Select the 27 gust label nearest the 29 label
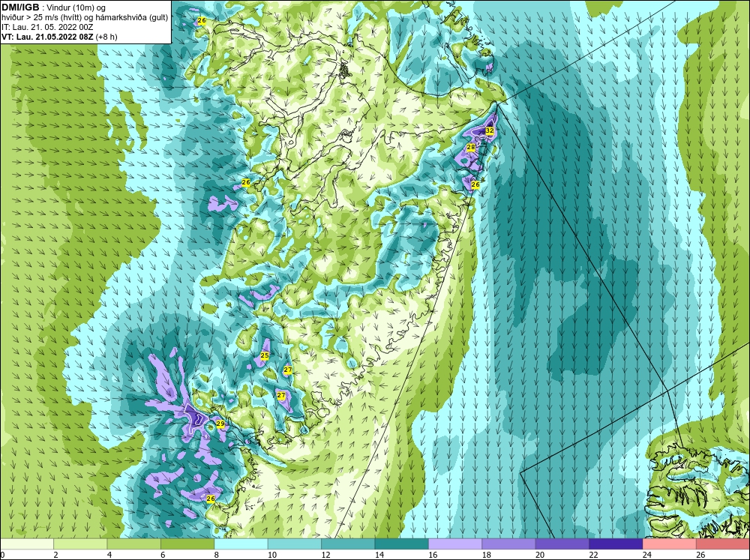The height and width of the screenshot is (560, 750). (x=281, y=395)
